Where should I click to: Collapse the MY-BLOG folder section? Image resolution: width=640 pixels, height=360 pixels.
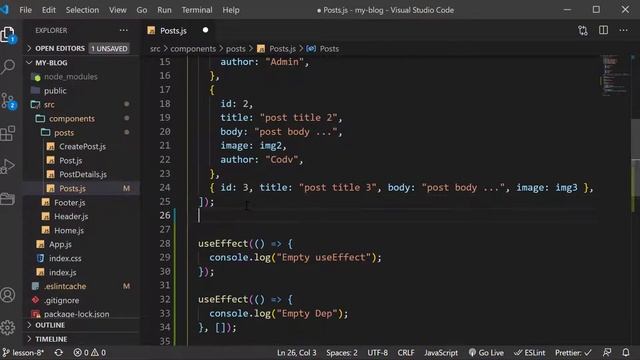click(x=82, y=63)
